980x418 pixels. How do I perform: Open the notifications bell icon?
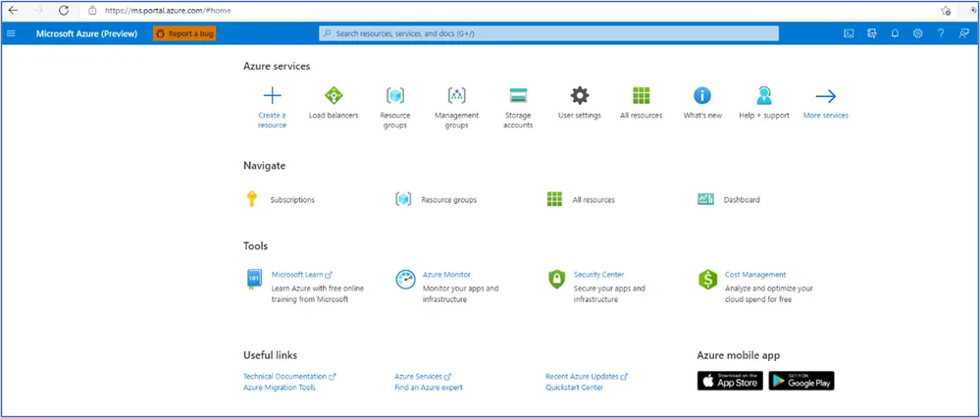click(895, 33)
